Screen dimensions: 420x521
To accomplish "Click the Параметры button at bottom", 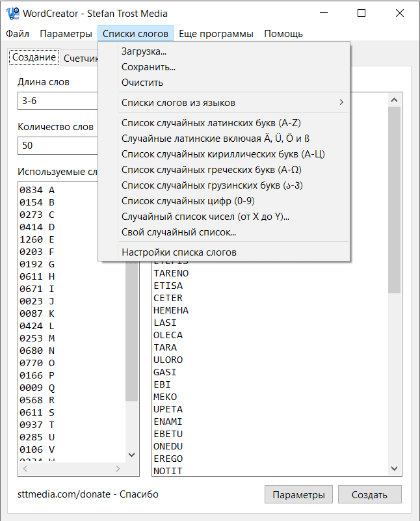I will click(298, 494).
